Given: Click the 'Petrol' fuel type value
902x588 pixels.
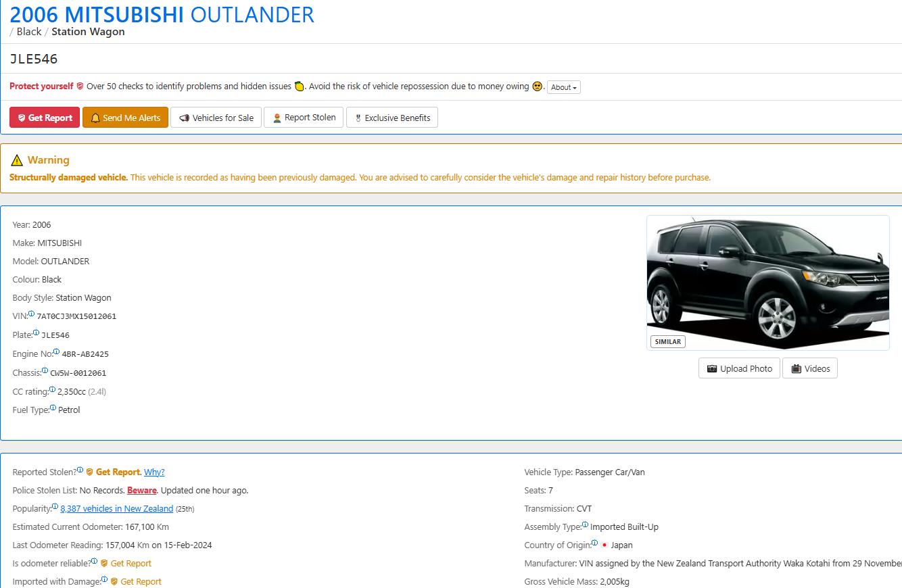Looking at the screenshot, I should pos(69,410).
